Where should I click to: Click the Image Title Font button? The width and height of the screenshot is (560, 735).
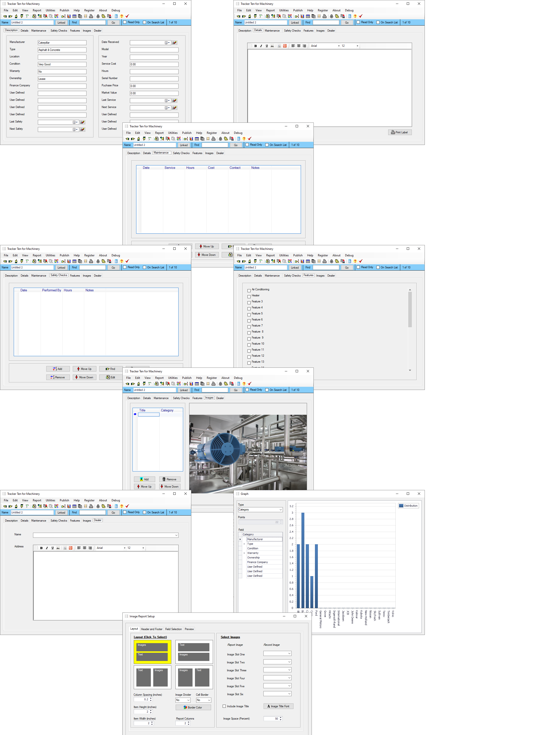click(278, 706)
